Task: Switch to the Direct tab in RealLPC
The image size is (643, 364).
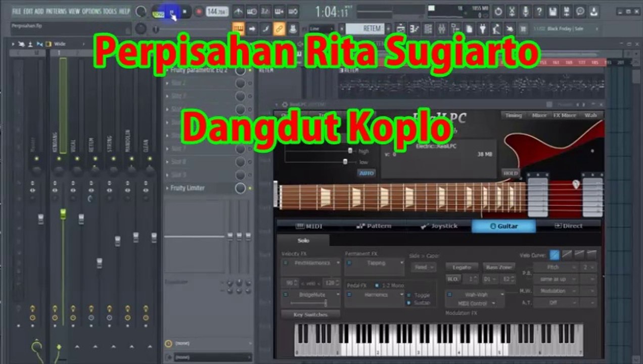Action: click(x=569, y=226)
